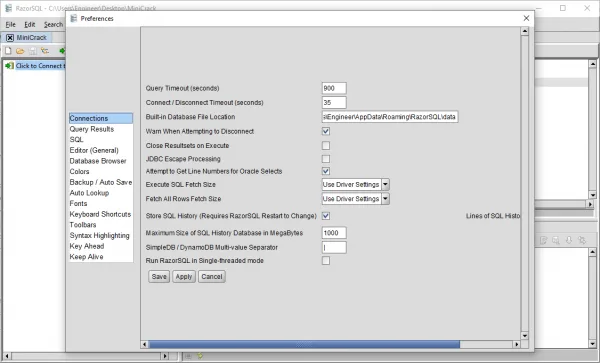Click SimpleDB / DynamoDB Multi-value Separator field

coord(334,247)
